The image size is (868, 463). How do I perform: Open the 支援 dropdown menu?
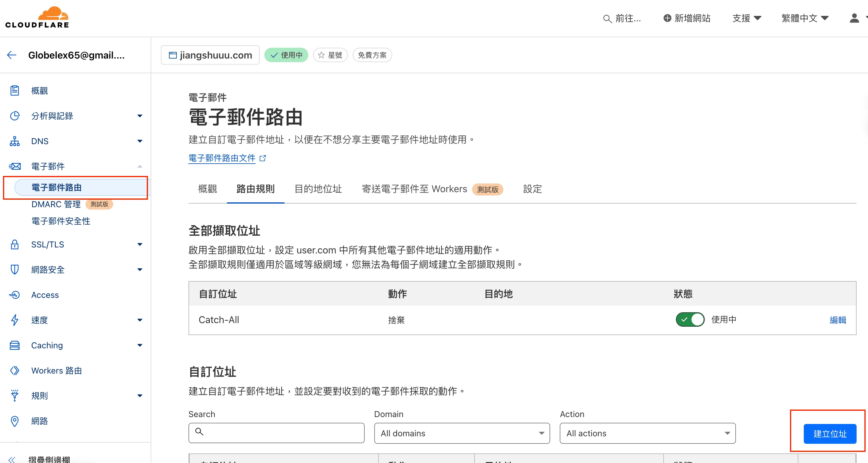(747, 18)
